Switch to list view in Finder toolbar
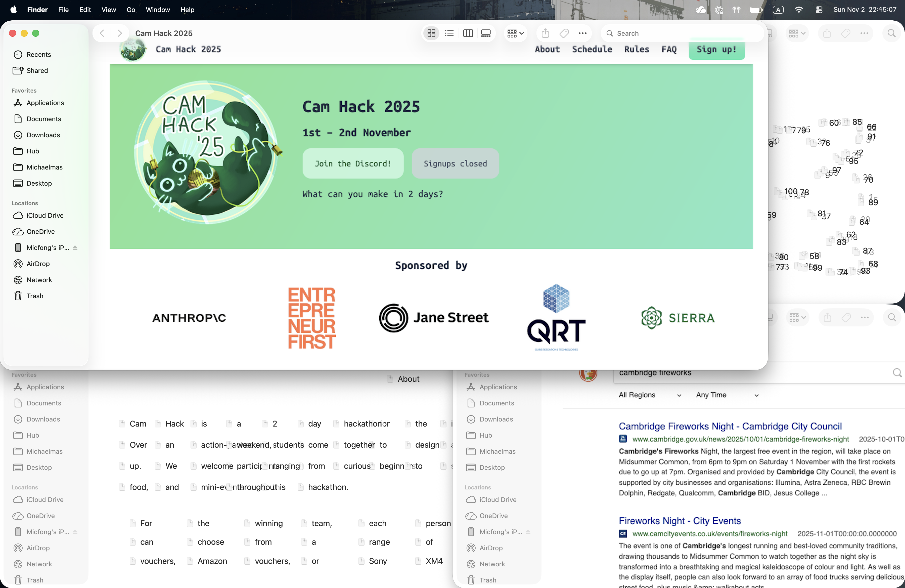 449,33
